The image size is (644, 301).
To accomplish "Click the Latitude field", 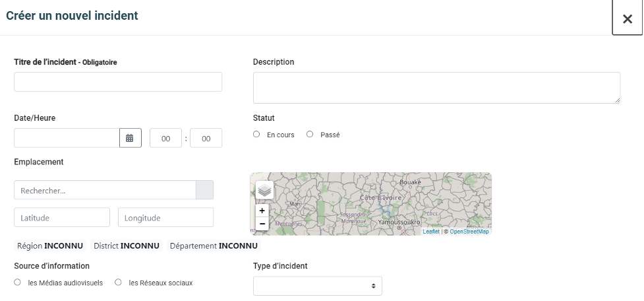I will tap(62, 217).
